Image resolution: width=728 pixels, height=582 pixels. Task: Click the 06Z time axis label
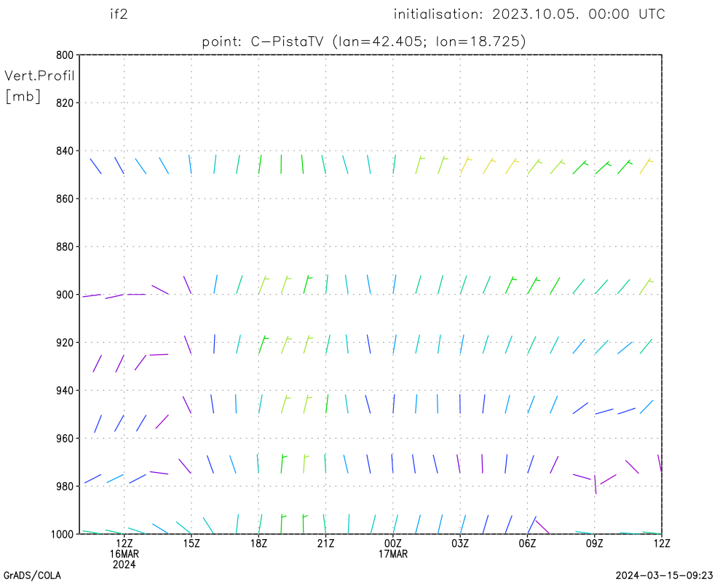click(x=527, y=543)
